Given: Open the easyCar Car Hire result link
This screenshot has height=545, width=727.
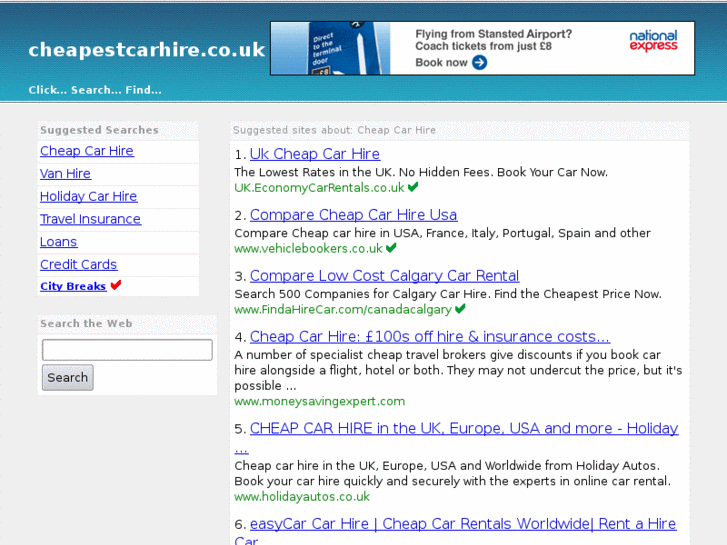Looking at the screenshot, I should click(x=463, y=524).
